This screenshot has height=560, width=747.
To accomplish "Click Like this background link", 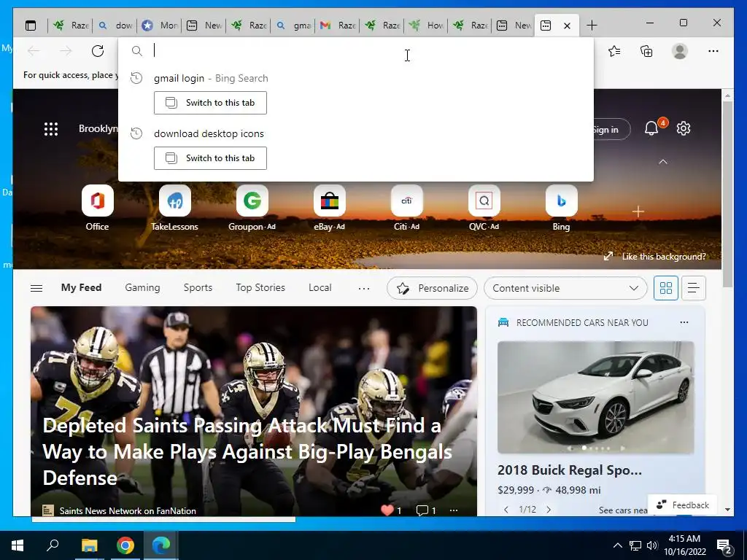I will tap(655, 256).
